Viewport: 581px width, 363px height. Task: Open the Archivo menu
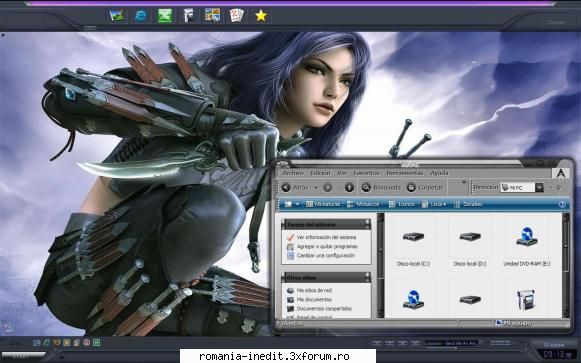(293, 173)
